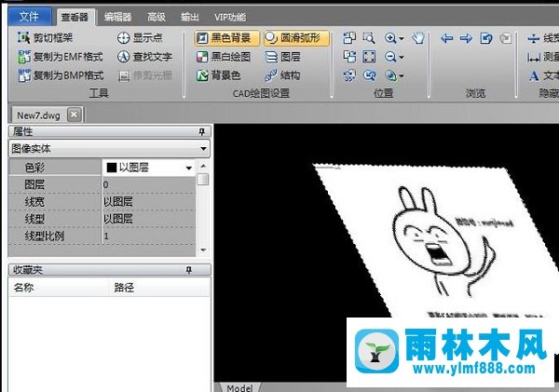Open the 文件 menu
The width and height of the screenshot is (559, 392).
[x=30, y=16]
